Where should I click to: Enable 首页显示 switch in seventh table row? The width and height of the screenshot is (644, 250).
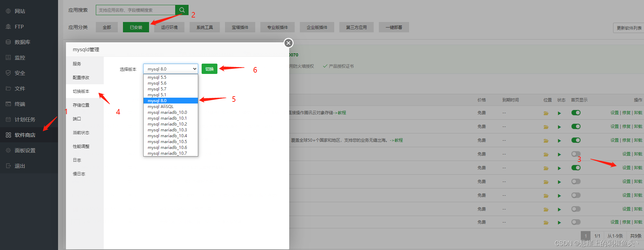pos(576,195)
